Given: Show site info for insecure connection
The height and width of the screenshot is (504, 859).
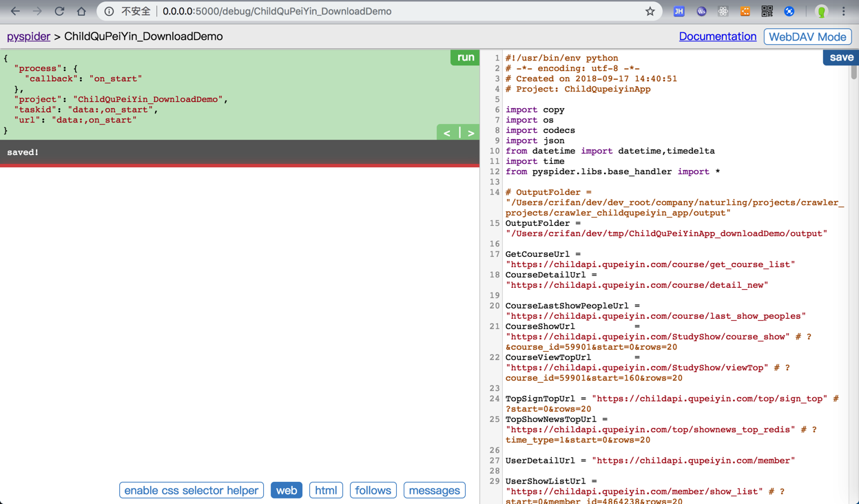Looking at the screenshot, I should pyautogui.click(x=109, y=11).
